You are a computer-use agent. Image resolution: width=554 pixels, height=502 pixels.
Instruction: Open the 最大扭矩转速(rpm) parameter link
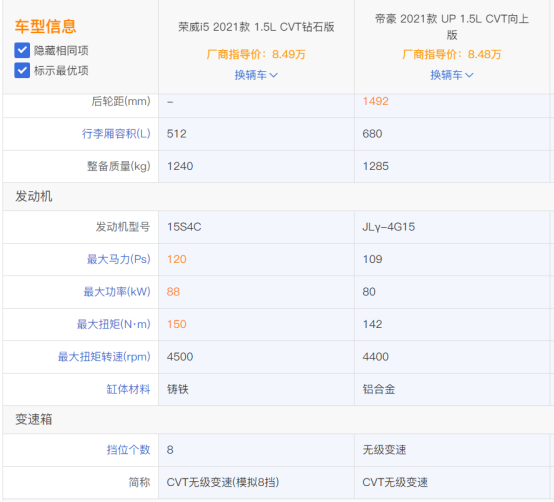point(104,357)
